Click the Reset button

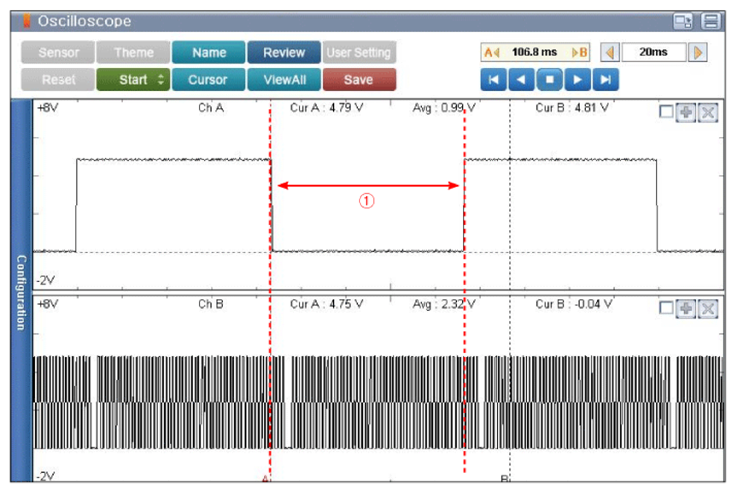[x=58, y=79]
